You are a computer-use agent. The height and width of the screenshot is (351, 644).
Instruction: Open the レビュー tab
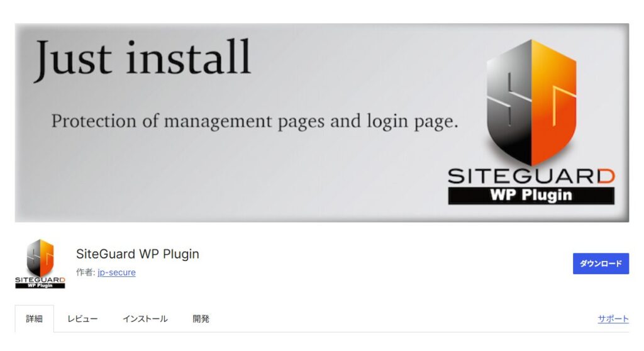coord(82,318)
